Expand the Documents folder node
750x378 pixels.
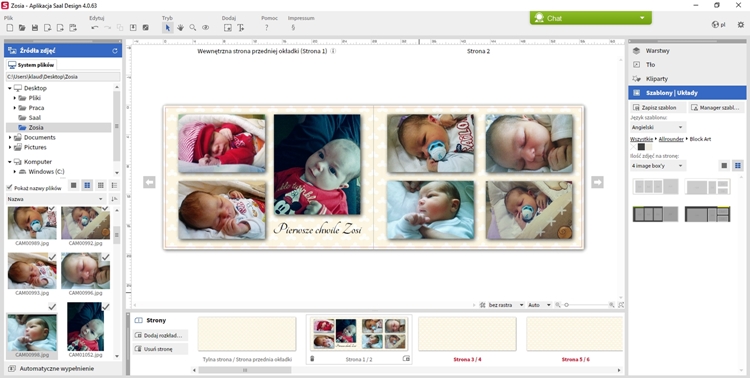click(9, 137)
